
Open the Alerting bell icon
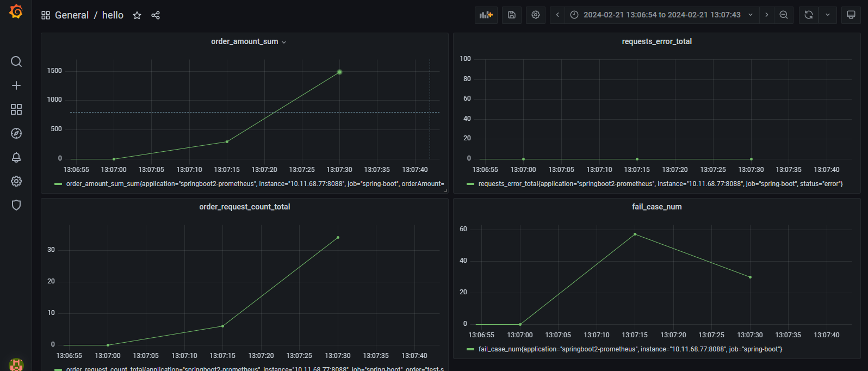click(16, 157)
